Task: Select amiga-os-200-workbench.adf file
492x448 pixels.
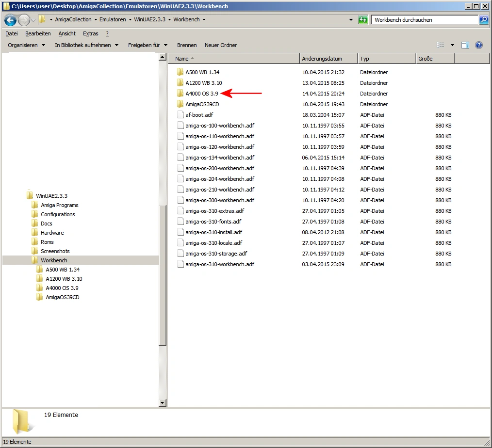Action: click(x=220, y=168)
